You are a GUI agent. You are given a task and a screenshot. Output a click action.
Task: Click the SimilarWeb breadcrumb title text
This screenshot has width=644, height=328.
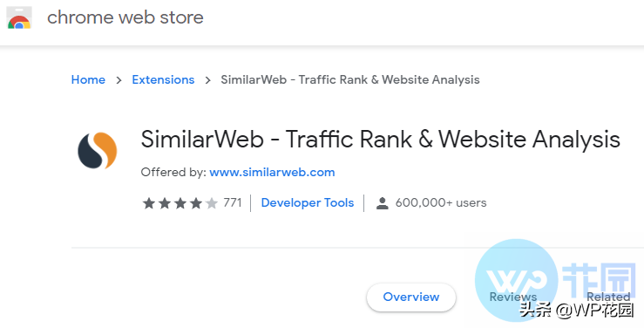[x=350, y=79]
